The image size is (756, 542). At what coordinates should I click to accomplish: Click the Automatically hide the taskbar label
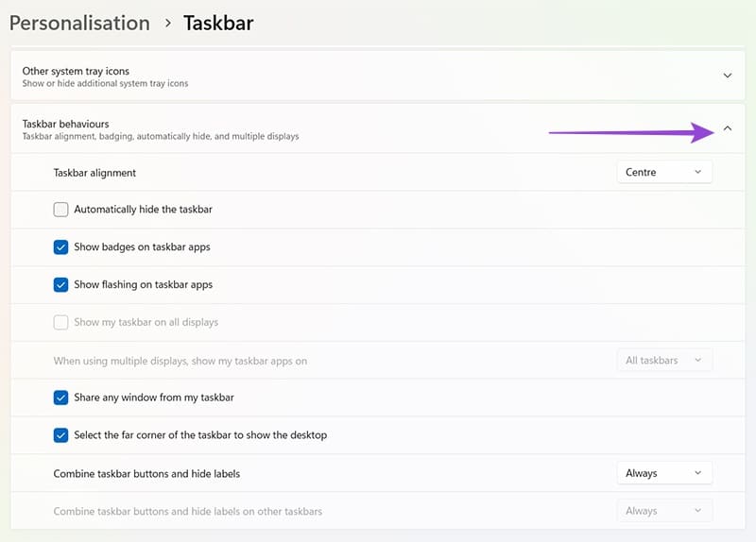click(x=143, y=210)
